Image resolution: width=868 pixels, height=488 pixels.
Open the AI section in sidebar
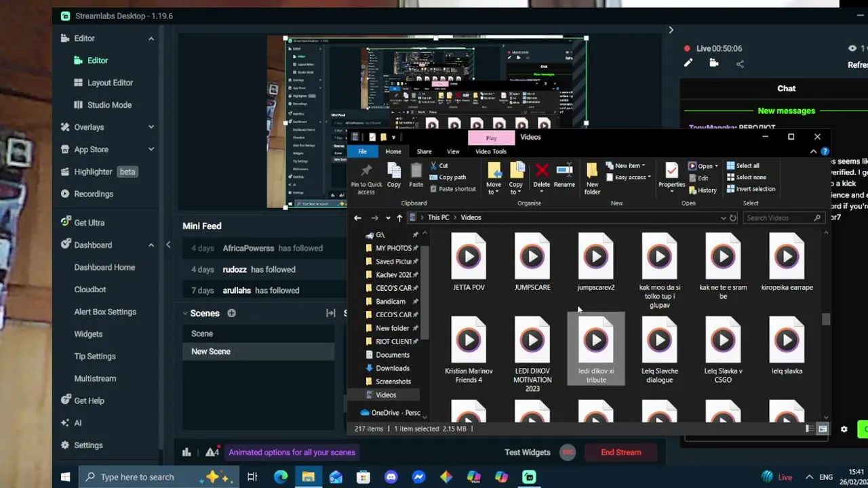pyautogui.click(x=77, y=423)
